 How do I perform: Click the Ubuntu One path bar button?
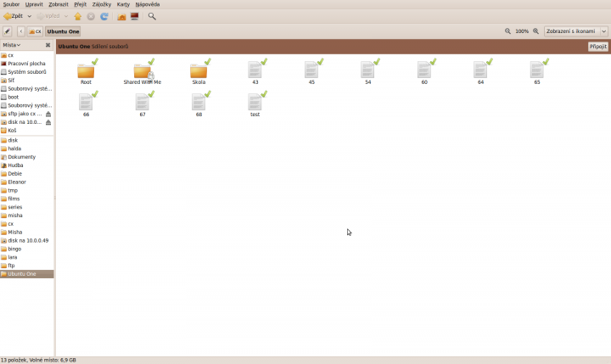pyautogui.click(x=63, y=31)
